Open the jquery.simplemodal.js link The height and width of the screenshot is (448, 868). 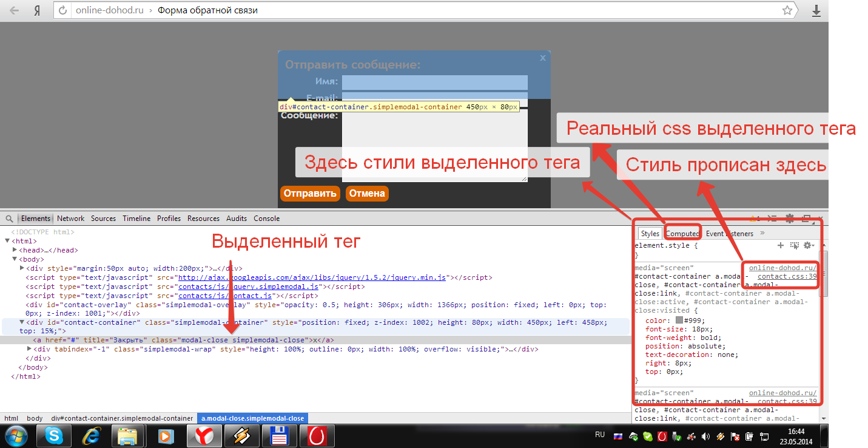click(x=248, y=287)
